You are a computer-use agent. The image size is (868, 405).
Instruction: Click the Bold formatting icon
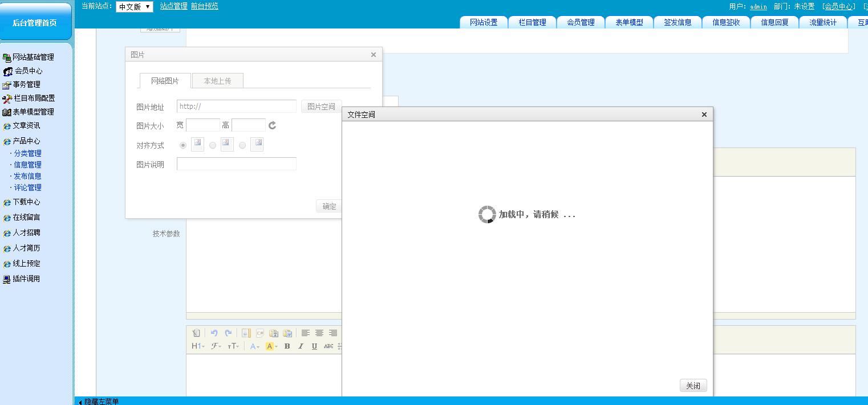(x=287, y=346)
